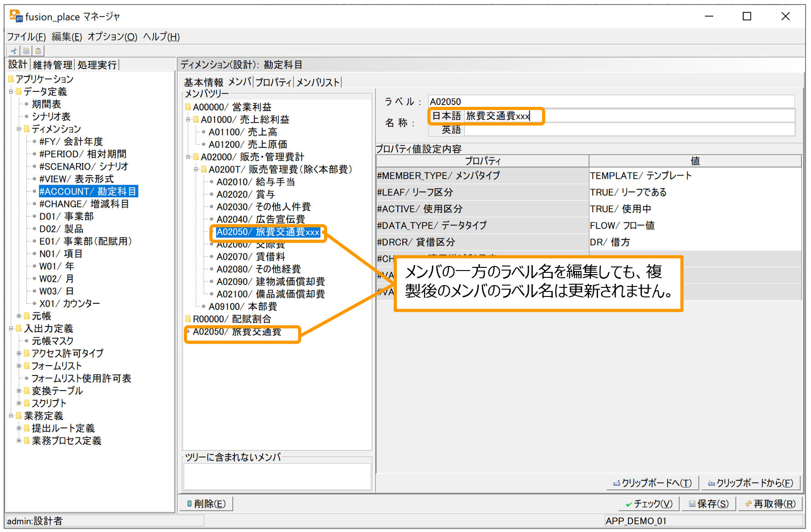Expand the 元帳 tree node
The image size is (811, 532).
pyautogui.click(x=19, y=316)
